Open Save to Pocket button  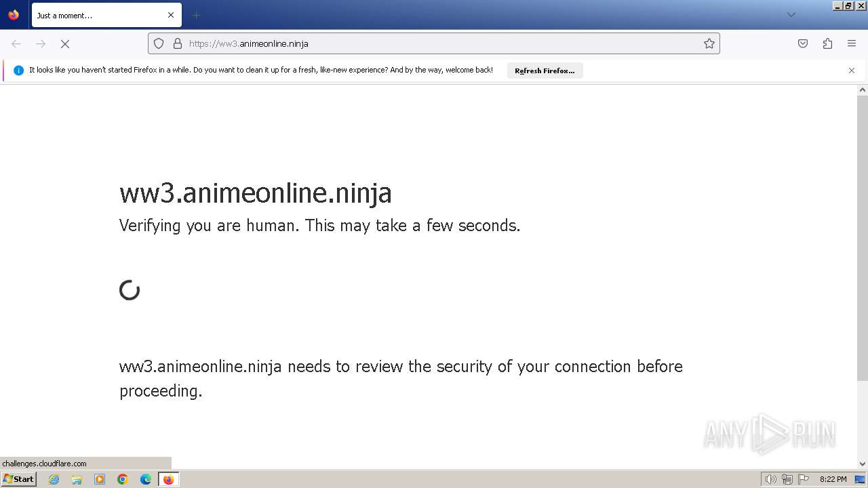click(803, 43)
